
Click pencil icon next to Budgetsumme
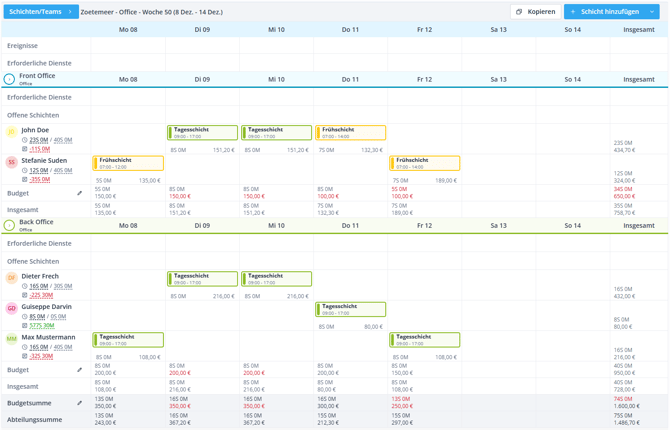pos(79,403)
